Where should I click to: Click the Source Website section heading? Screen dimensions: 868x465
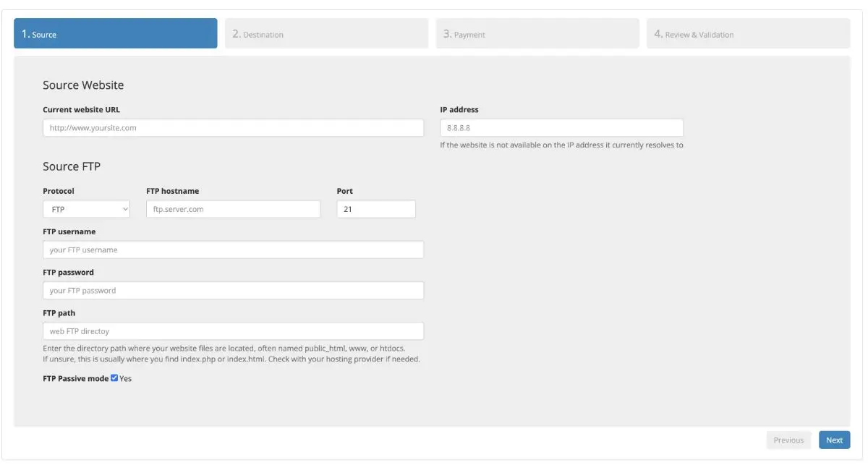tap(82, 85)
